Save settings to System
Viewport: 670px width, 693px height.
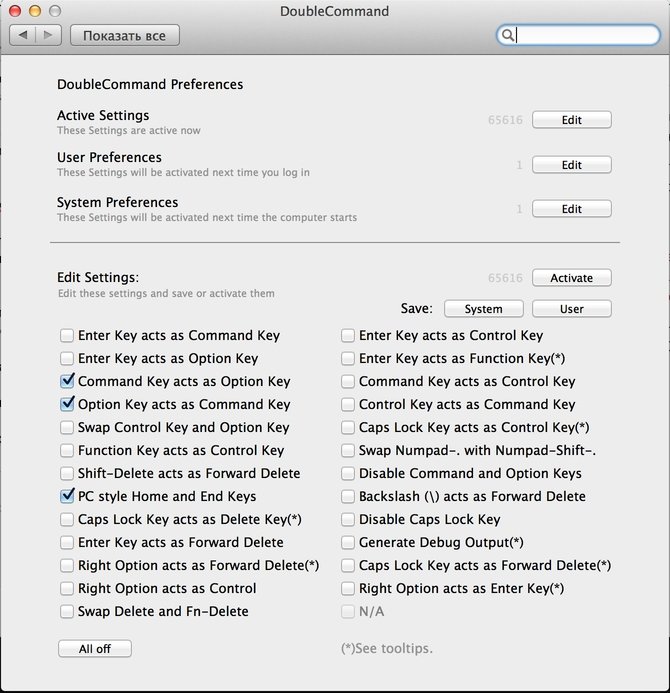(x=483, y=309)
